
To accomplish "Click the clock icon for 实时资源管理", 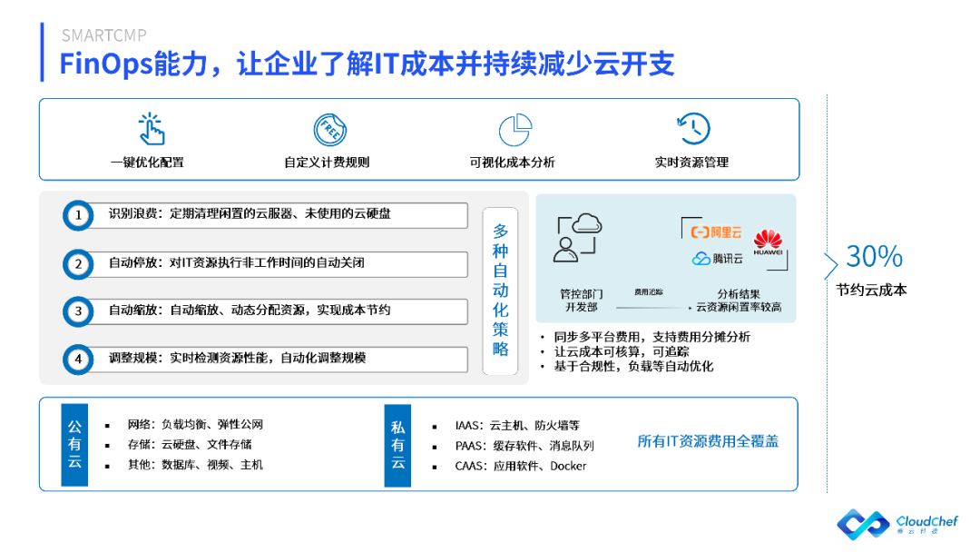I will pyautogui.click(x=694, y=129).
